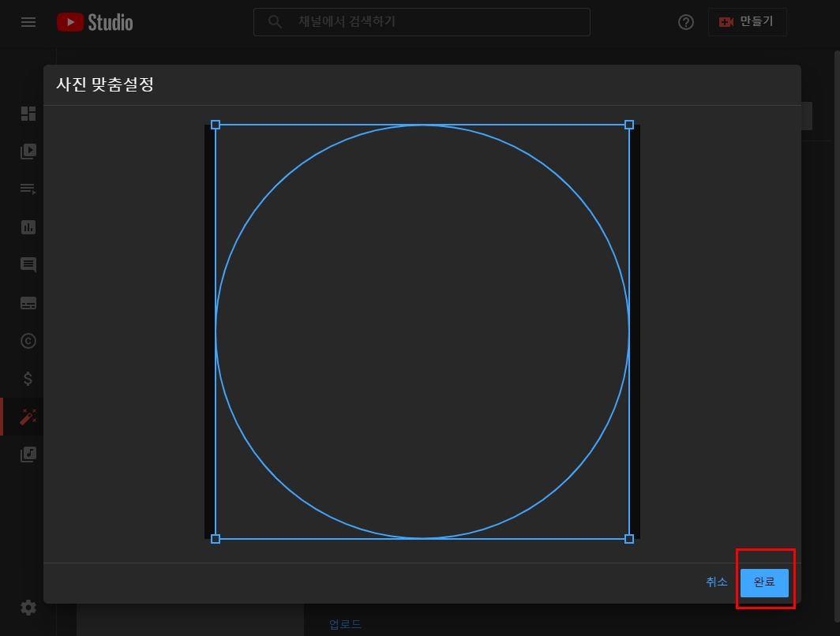The width and height of the screenshot is (840, 636).
Task: Open the Copyright section icon
Action: point(28,340)
